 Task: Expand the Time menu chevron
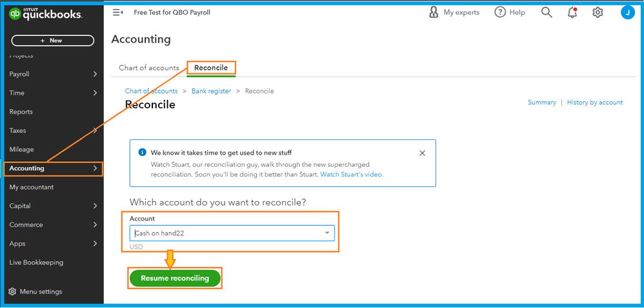click(95, 93)
